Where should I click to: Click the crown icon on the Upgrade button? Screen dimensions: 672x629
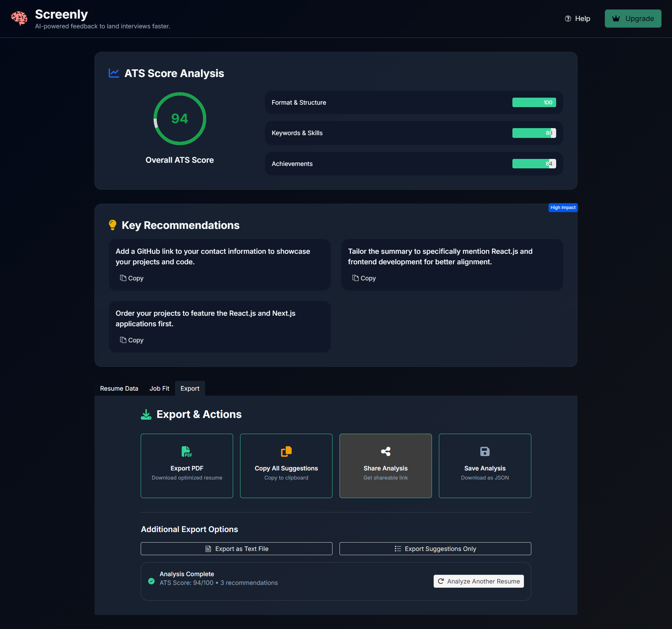616,19
